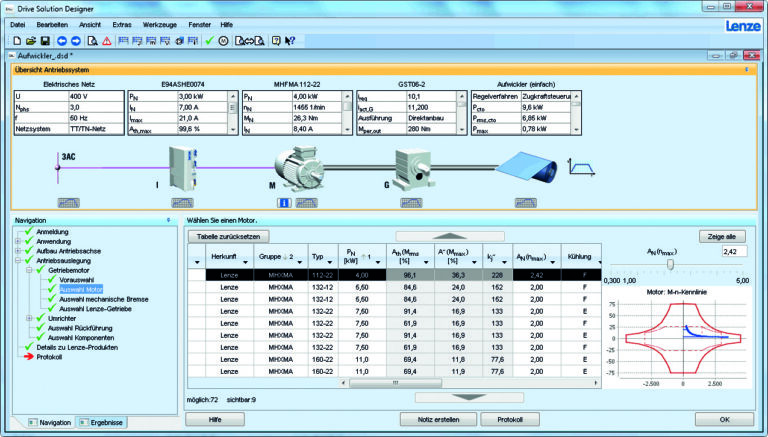The width and height of the screenshot is (768, 437).
Task: Open a project with the folder icon
Action: point(31,41)
